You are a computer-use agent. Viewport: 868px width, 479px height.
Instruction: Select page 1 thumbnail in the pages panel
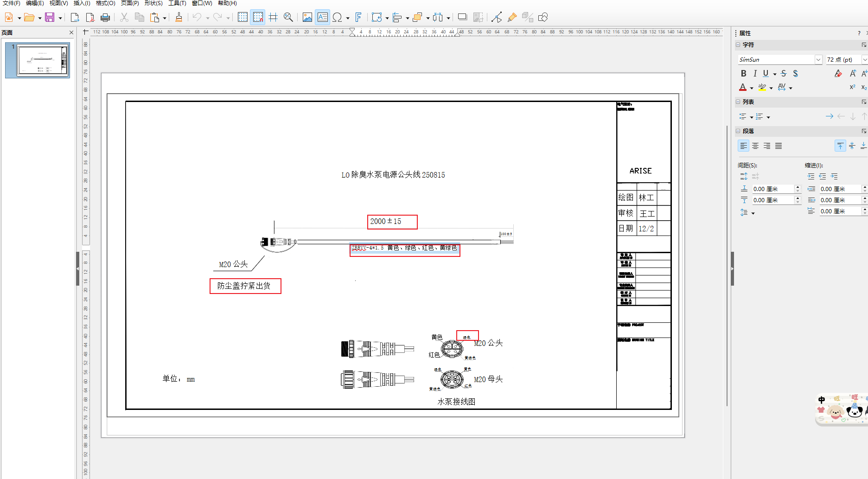[x=37, y=60]
